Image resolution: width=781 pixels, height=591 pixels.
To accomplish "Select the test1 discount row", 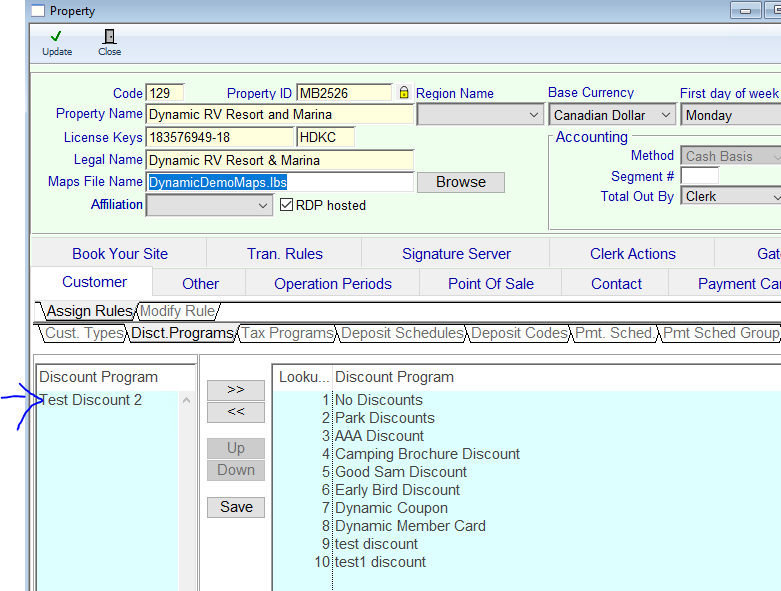I will pyautogui.click(x=527, y=562).
